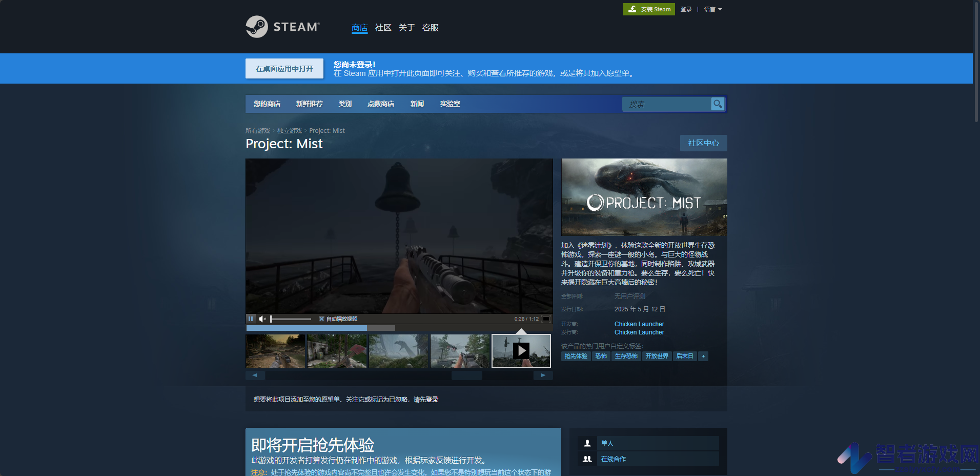Open the 实验室 labs menu item
The height and width of the screenshot is (476, 980).
coord(450,104)
